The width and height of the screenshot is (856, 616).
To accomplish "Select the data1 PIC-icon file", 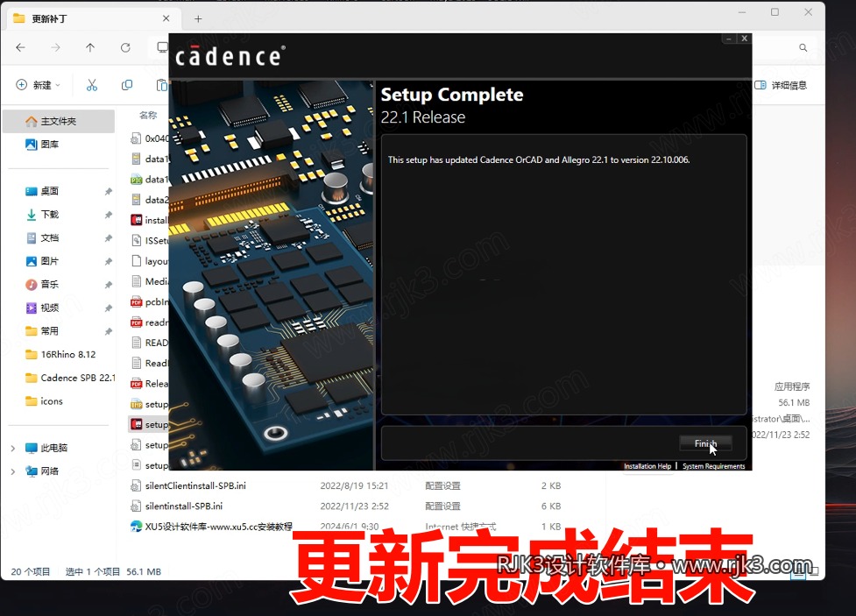I will click(149, 179).
